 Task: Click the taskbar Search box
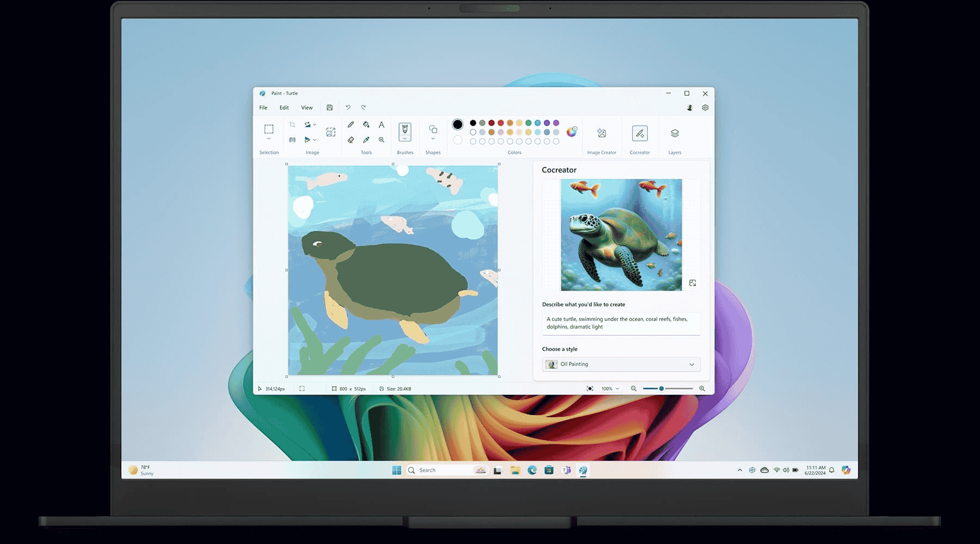[447, 470]
